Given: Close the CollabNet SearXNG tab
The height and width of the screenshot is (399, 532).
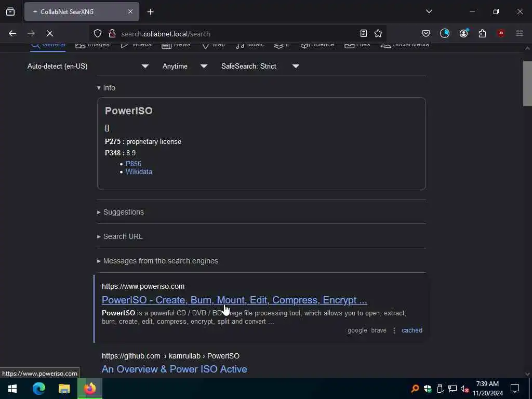Looking at the screenshot, I should pyautogui.click(x=130, y=11).
